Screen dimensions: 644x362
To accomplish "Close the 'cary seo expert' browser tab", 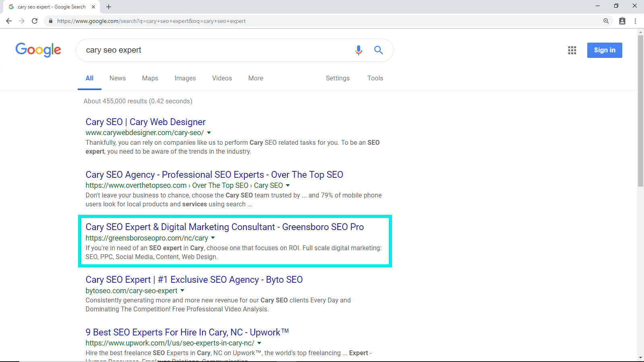I will point(93,7).
